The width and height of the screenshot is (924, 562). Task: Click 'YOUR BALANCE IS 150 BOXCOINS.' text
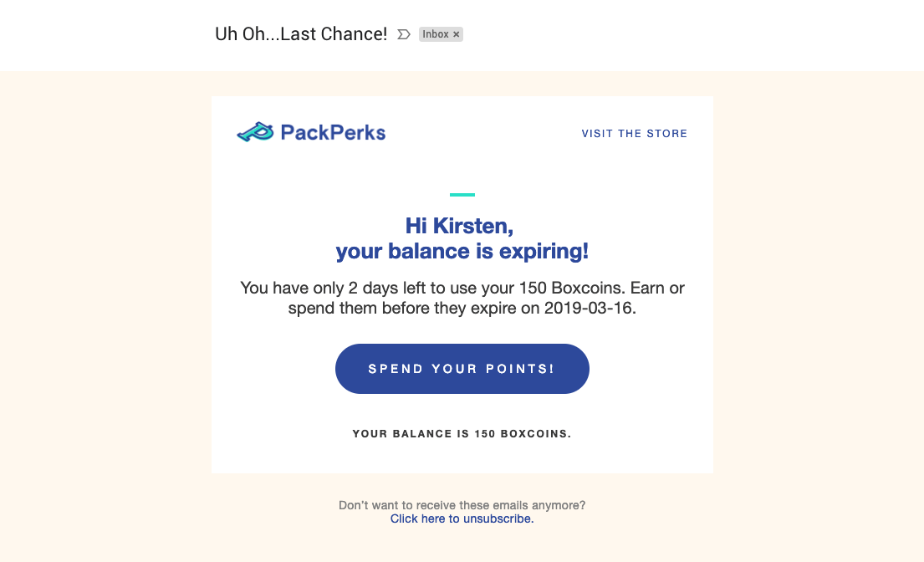pyautogui.click(x=462, y=434)
